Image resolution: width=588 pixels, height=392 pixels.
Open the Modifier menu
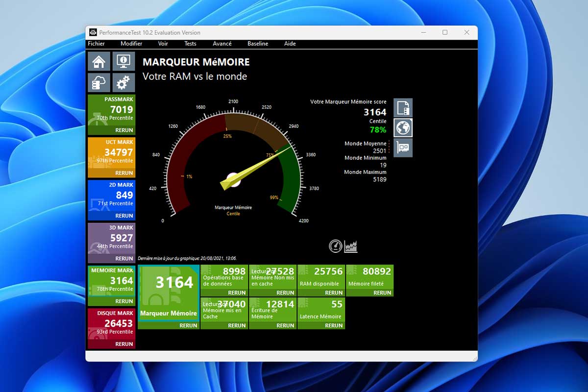131,44
